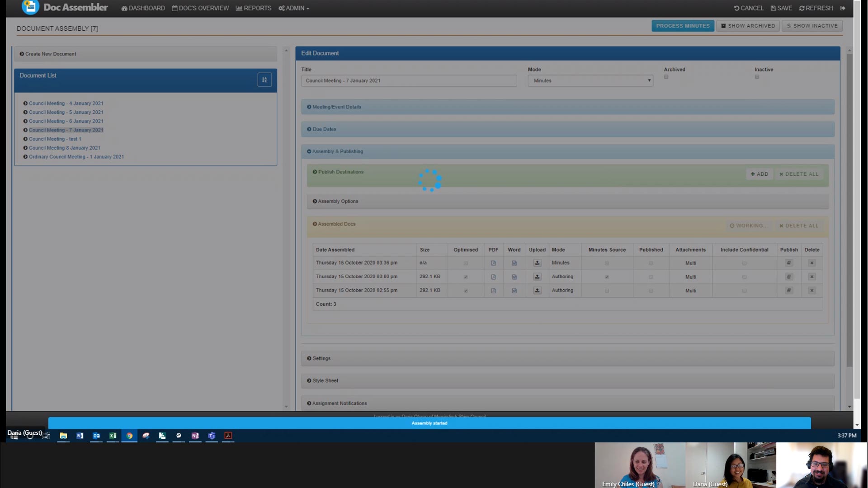
Task: Click the logout icon in top bar
Action: 843,8
